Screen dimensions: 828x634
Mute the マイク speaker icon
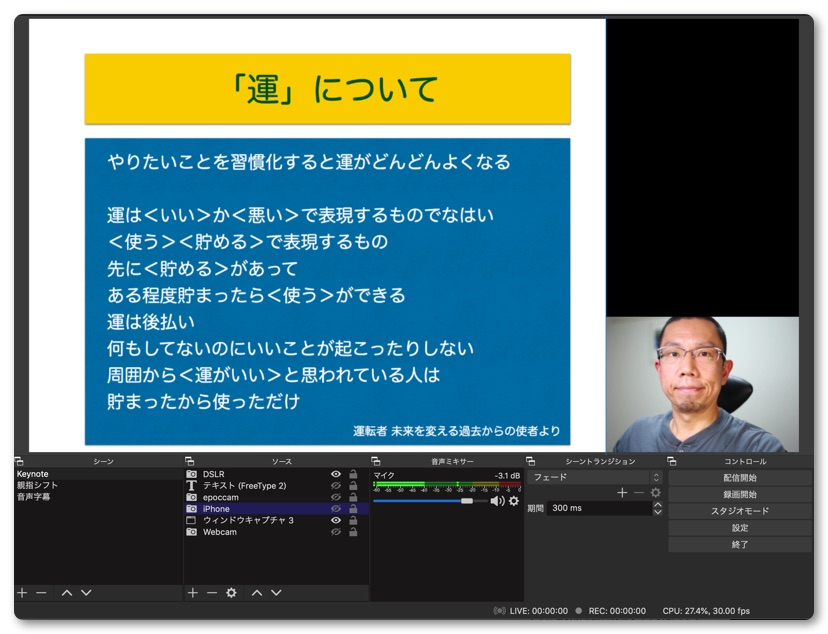497,501
